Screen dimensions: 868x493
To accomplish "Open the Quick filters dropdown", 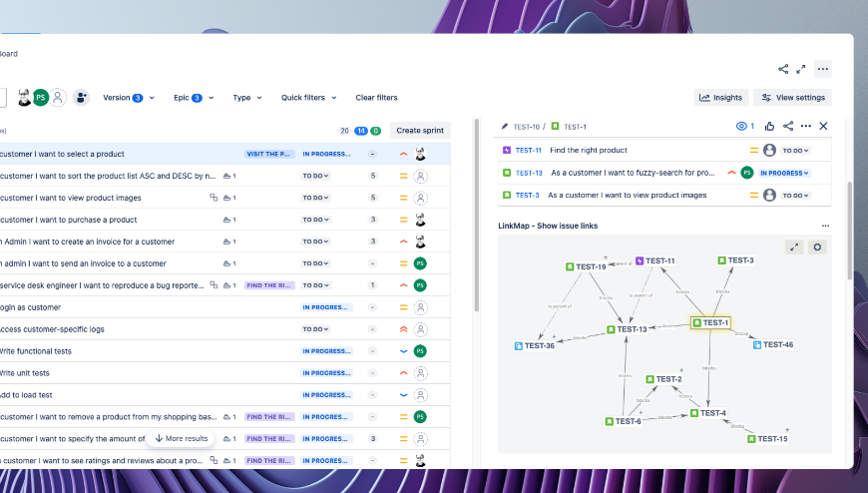I will point(308,98).
